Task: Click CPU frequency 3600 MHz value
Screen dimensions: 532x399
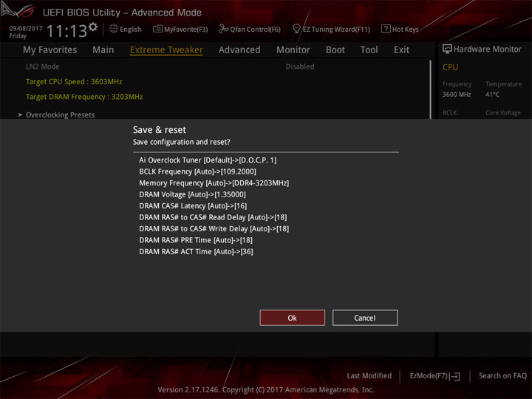Action: pyautogui.click(x=457, y=95)
